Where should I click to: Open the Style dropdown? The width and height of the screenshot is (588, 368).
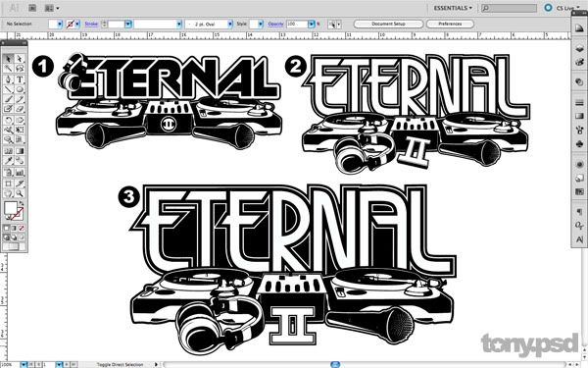pos(256,24)
